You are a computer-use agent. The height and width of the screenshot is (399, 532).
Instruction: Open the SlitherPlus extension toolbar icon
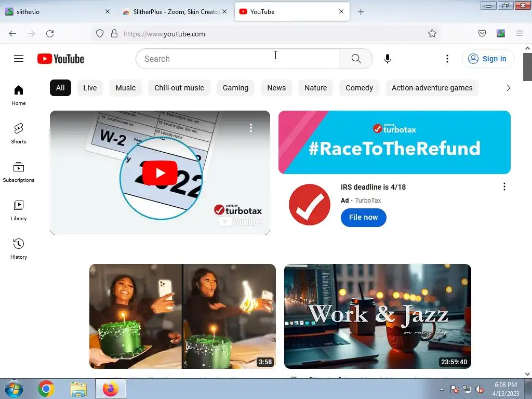point(500,33)
